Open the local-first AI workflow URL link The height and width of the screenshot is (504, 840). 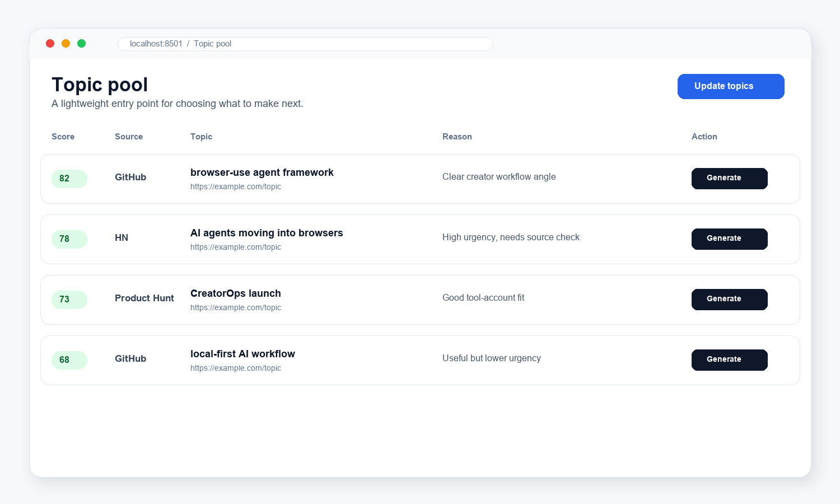tap(236, 368)
